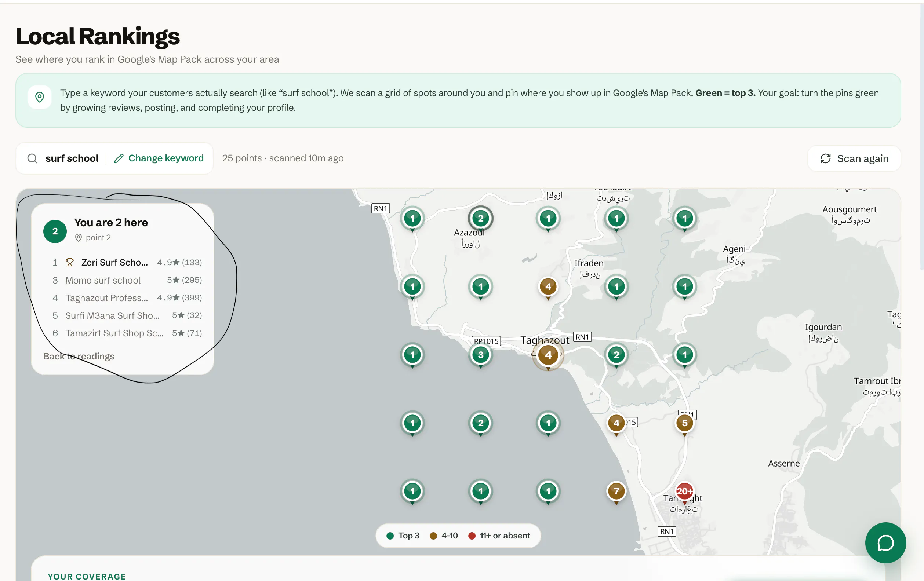Click the You are 2 here heading
Viewport: 924px width, 581px height.
tap(111, 222)
